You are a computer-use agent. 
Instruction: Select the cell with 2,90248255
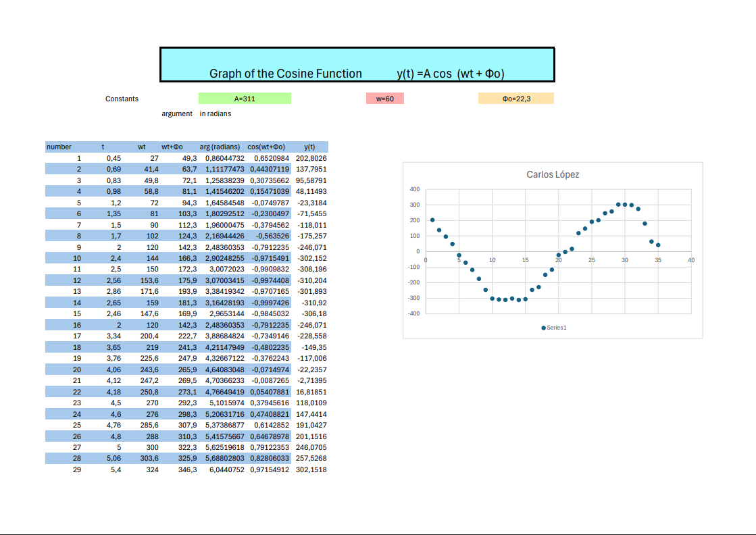point(225,258)
